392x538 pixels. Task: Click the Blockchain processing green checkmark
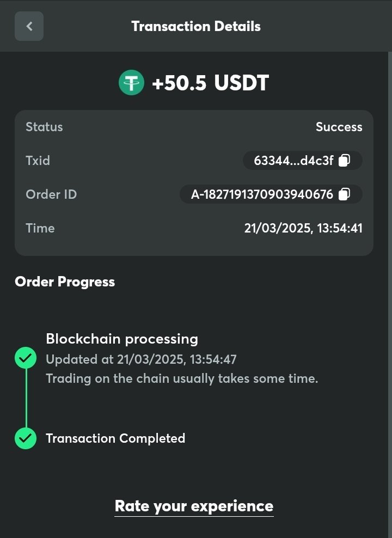[x=26, y=358]
